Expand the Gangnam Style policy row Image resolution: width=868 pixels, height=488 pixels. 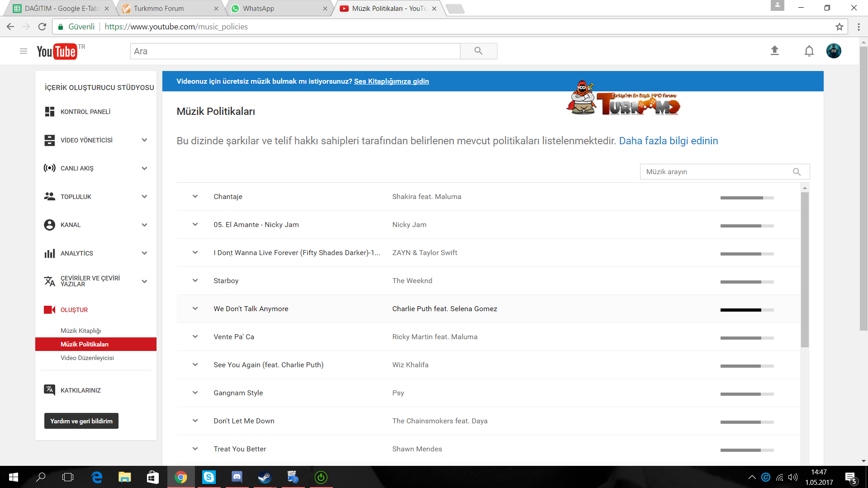pos(195,393)
